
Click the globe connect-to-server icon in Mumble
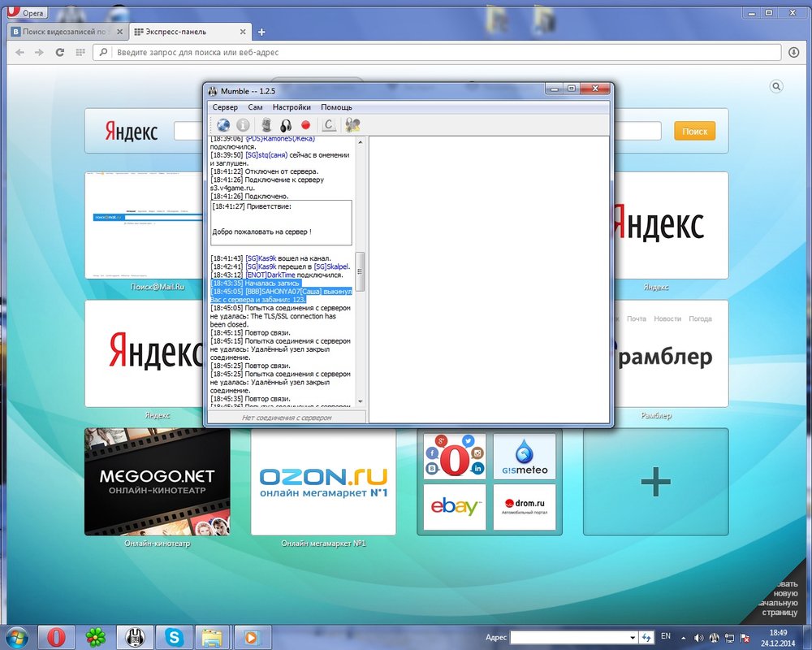coord(223,125)
